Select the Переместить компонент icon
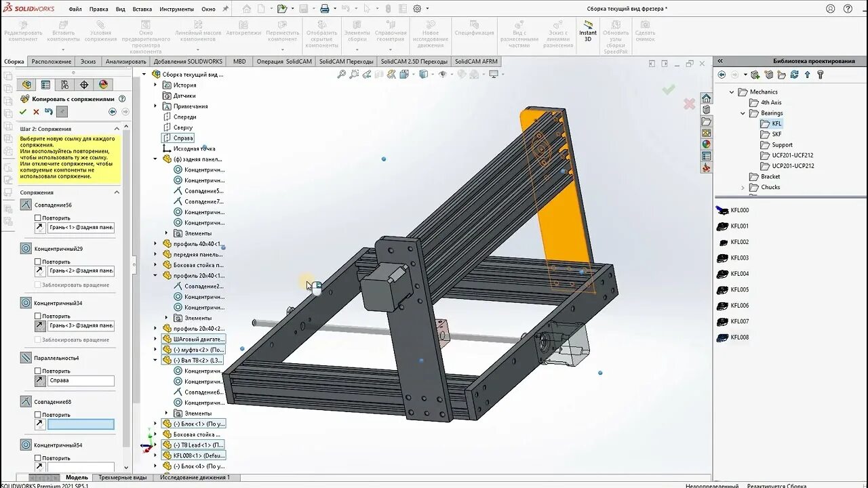 (x=283, y=27)
